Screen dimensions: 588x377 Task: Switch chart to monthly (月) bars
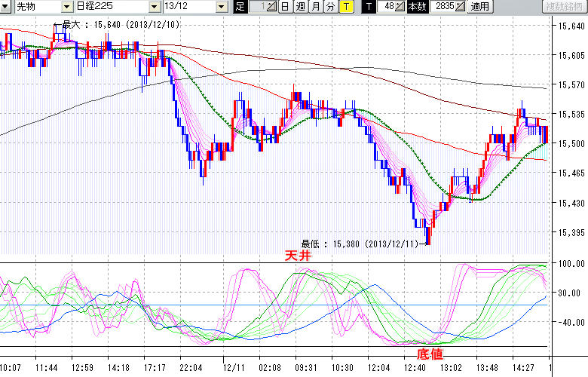tap(315, 7)
